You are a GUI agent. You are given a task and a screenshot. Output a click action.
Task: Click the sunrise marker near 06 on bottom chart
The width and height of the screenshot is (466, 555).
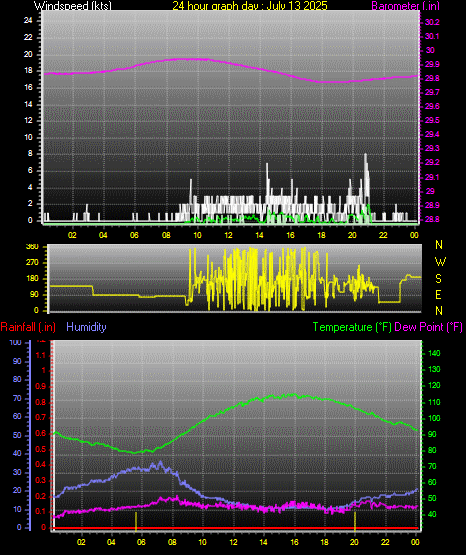pos(136,521)
